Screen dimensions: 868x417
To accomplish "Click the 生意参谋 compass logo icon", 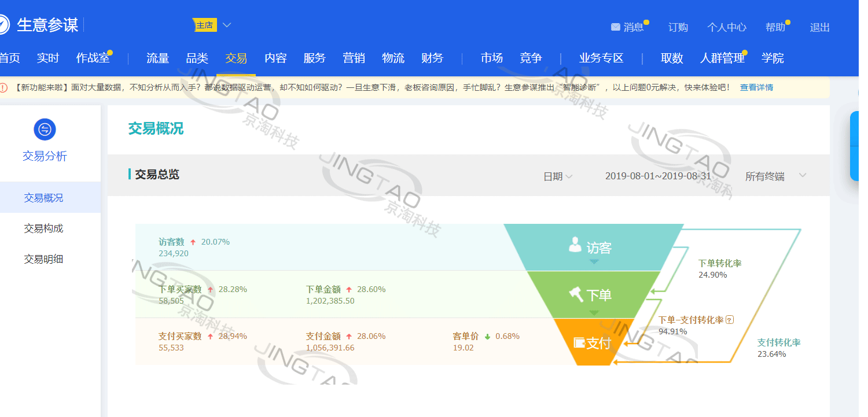I will click(x=3, y=25).
